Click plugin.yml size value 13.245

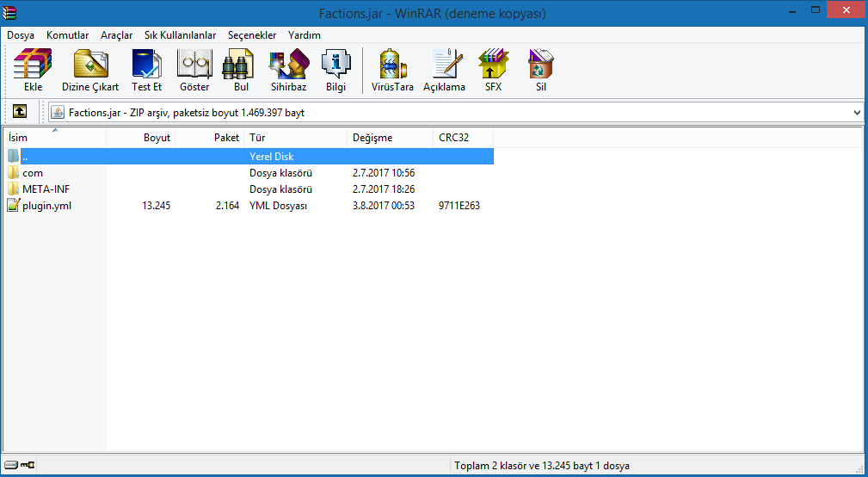156,206
